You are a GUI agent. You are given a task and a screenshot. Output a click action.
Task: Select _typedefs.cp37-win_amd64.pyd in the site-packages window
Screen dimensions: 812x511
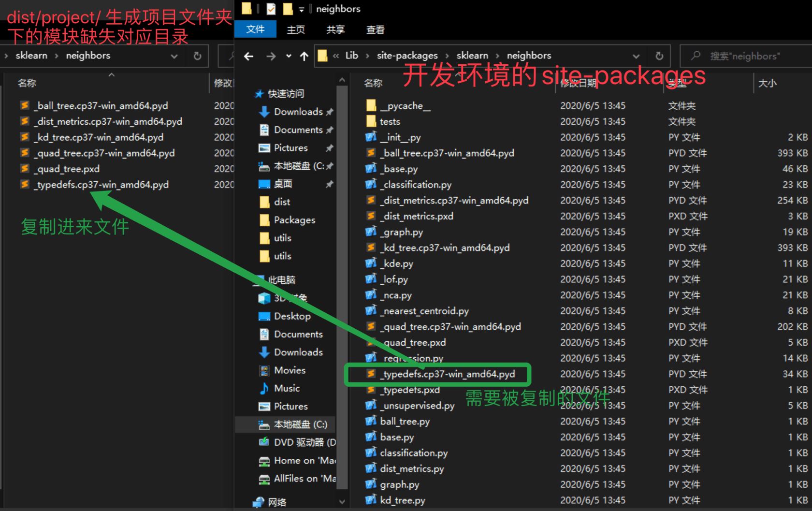pos(448,374)
